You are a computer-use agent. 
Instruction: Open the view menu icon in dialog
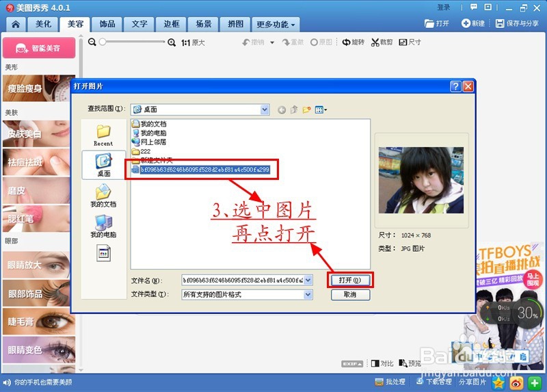(x=321, y=110)
